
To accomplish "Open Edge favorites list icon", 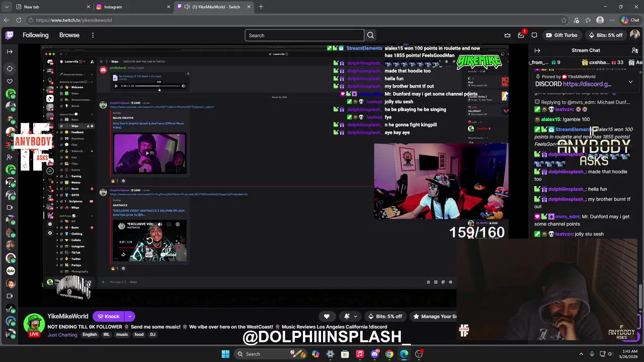I will click(x=588, y=20).
